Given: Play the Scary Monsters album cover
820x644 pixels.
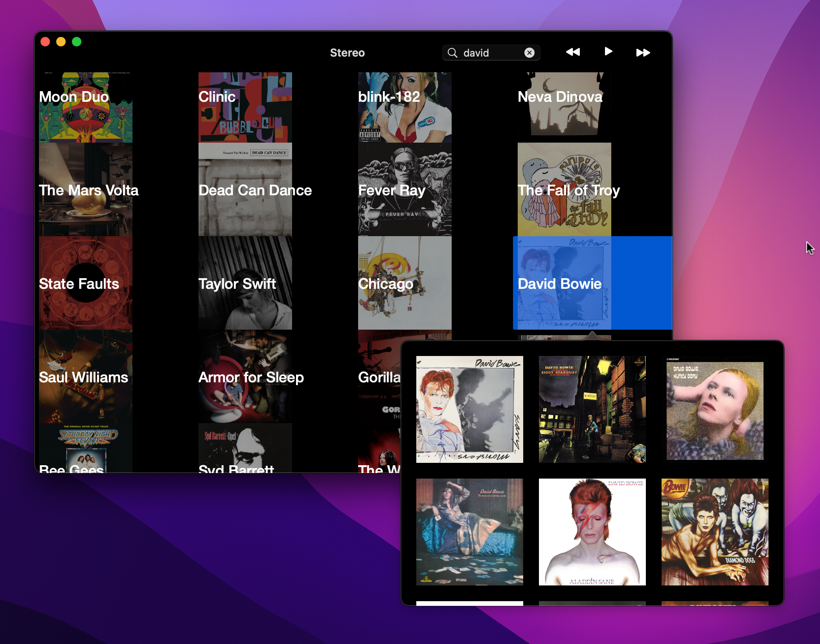Looking at the screenshot, I should (x=470, y=409).
